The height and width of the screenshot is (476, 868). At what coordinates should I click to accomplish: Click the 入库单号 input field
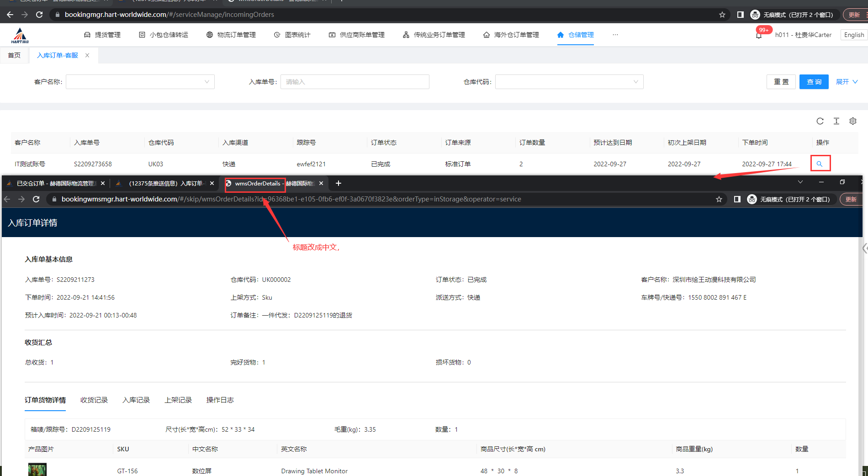click(355, 82)
